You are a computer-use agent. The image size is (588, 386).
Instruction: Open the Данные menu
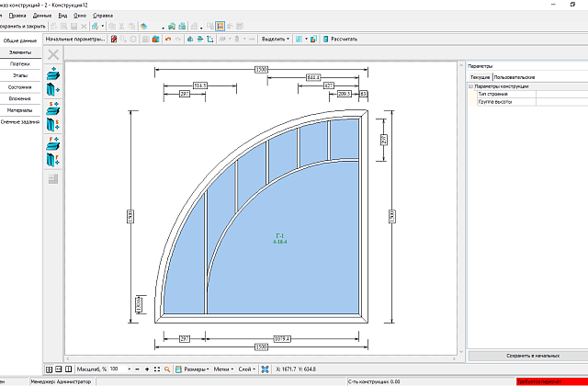pyautogui.click(x=42, y=16)
